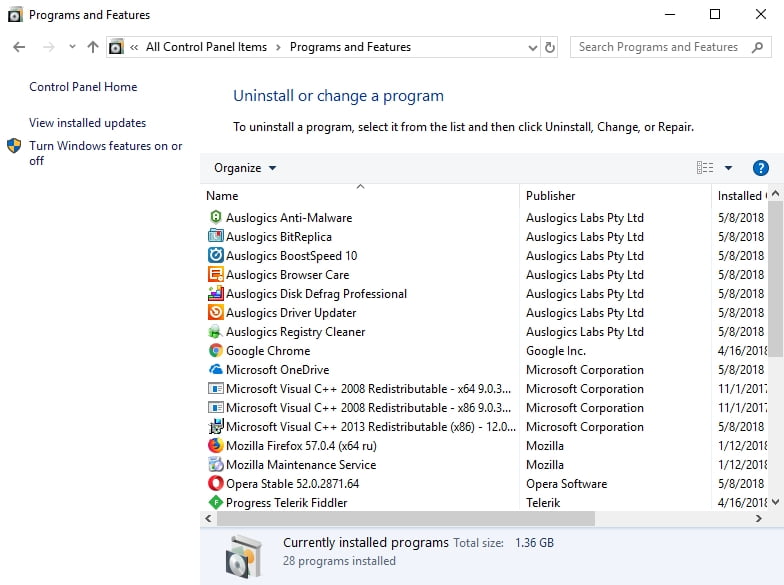Viewport: 784px width, 585px height.
Task: Sort by the Name column header
Action: tap(360, 196)
